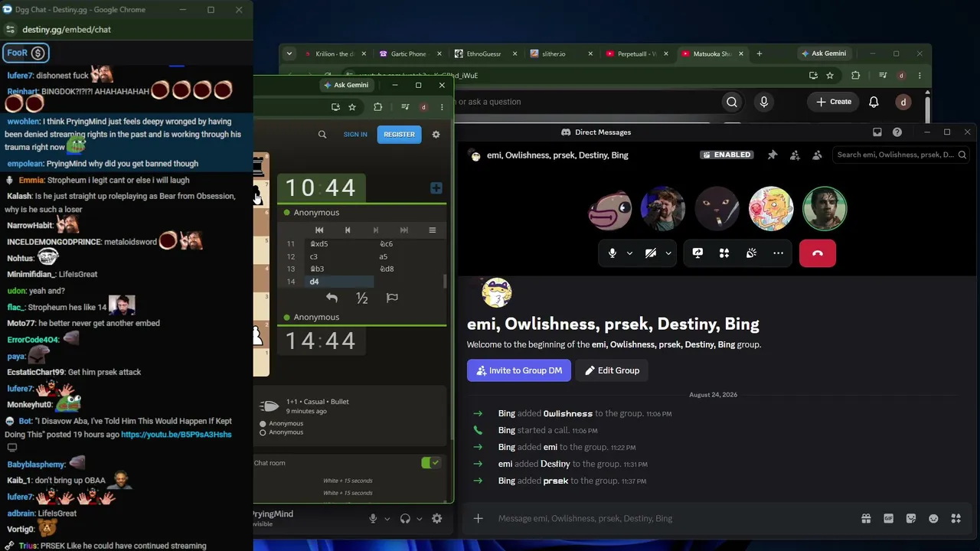Open microphone options arrow beside call mute button
The image size is (980, 551).
[629, 253]
